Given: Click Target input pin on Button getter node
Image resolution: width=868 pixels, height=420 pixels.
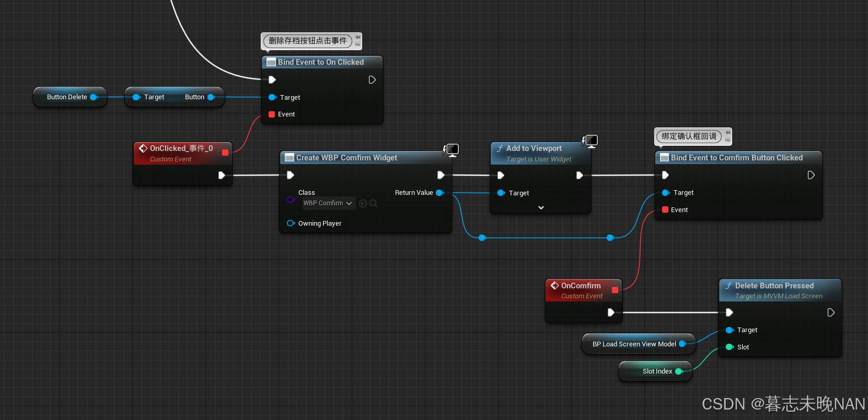Looking at the screenshot, I should (x=136, y=97).
